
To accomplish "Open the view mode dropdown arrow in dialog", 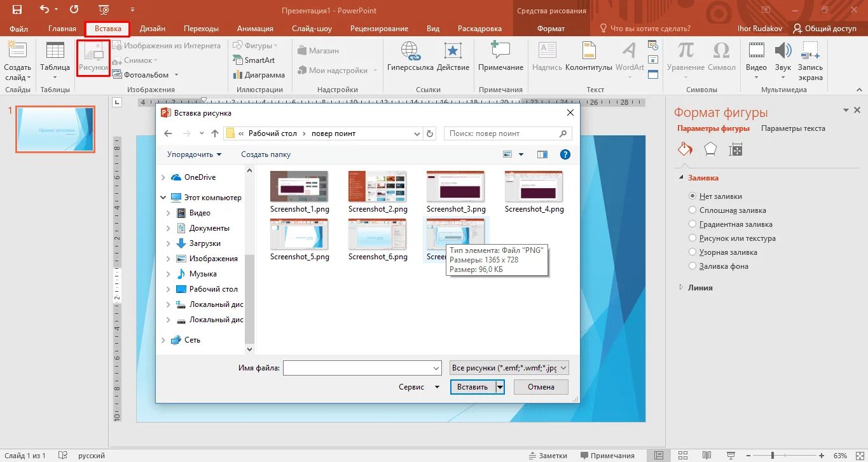I will point(521,154).
